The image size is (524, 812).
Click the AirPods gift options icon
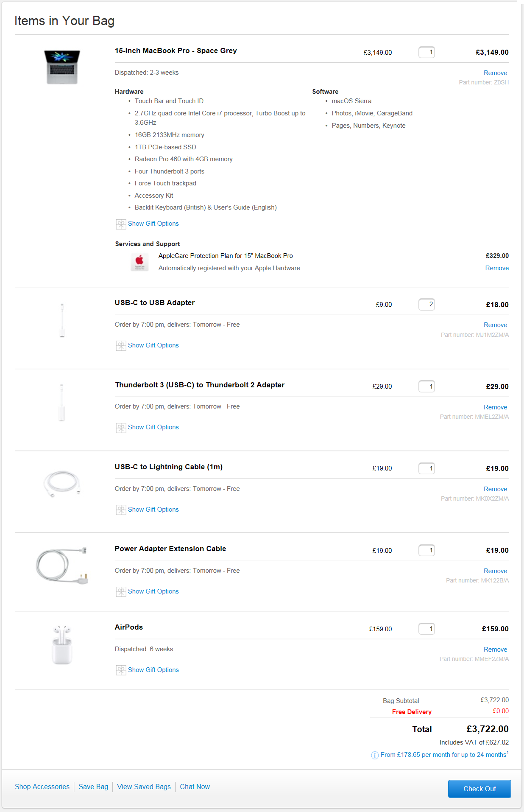pyautogui.click(x=121, y=670)
